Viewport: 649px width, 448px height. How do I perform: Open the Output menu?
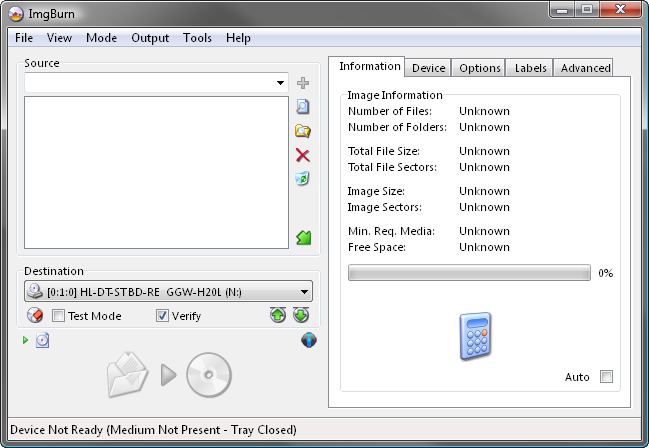pos(150,38)
